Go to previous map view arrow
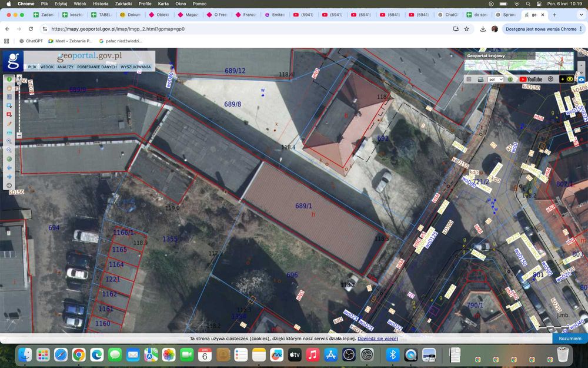This screenshot has height=368, width=588. [x=9, y=167]
